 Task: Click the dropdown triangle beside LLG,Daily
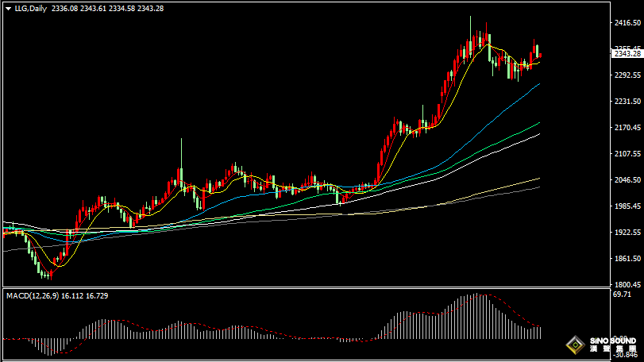click(6, 8)
